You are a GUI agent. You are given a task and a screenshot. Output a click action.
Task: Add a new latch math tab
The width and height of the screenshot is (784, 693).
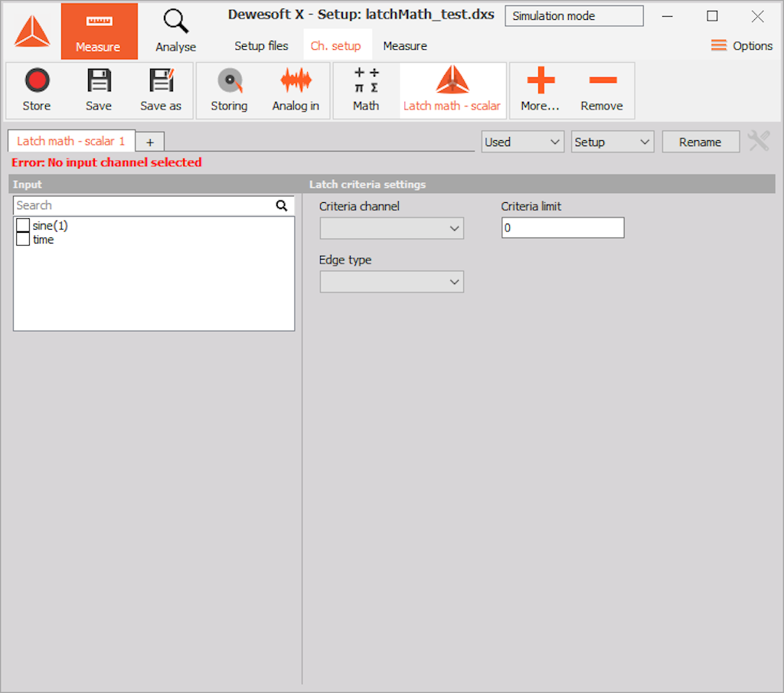click(x=150, y=142)
